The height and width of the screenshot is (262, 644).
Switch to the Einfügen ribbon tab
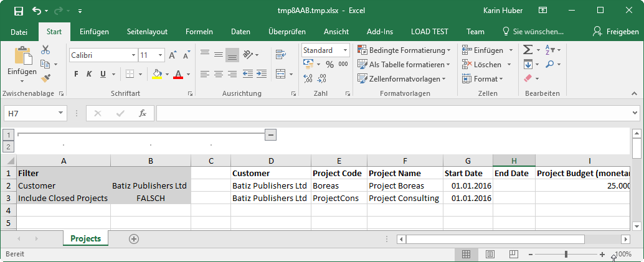pos(94,32)
